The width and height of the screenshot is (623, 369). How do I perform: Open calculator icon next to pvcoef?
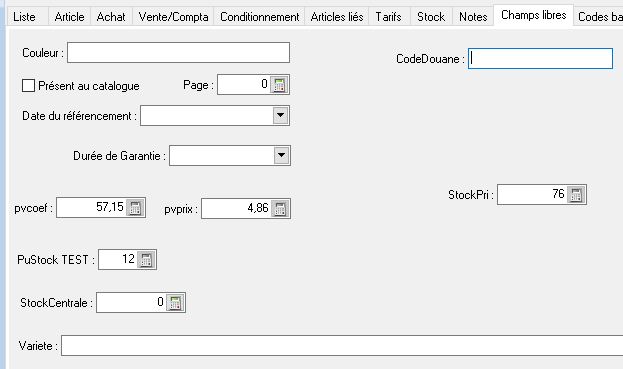(x=135, y=208)
